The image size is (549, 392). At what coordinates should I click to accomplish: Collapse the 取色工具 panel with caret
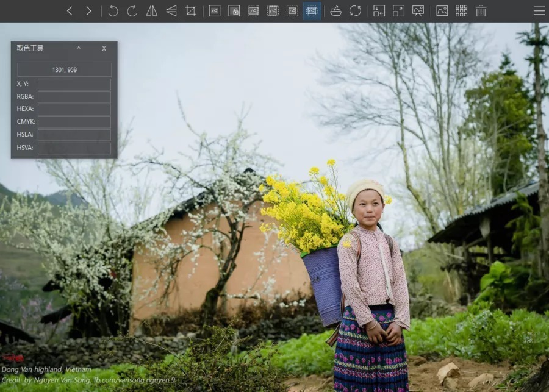click(79, 48)
